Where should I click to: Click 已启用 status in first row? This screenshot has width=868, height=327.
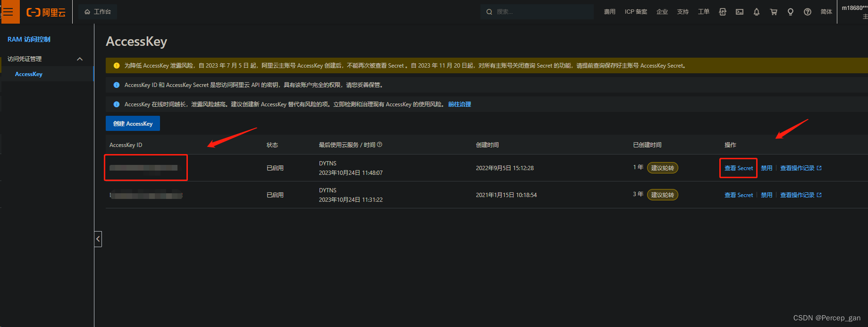(x=275, y=168)
